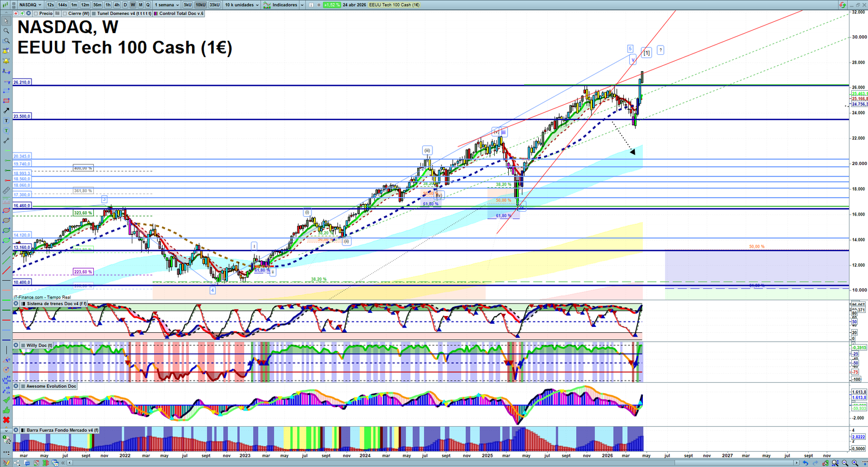Screen dimensions: 868x467
Task: Activate the magnifying glass zoom tool
Action: [6, 31]
